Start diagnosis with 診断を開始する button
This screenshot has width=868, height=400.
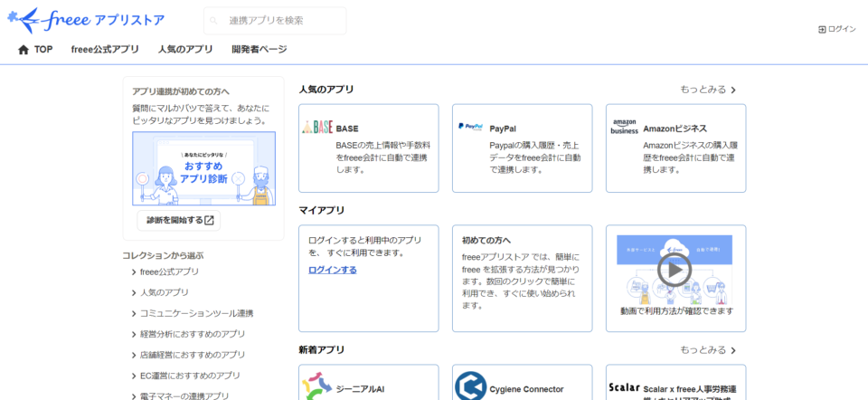tap(179, 221)
